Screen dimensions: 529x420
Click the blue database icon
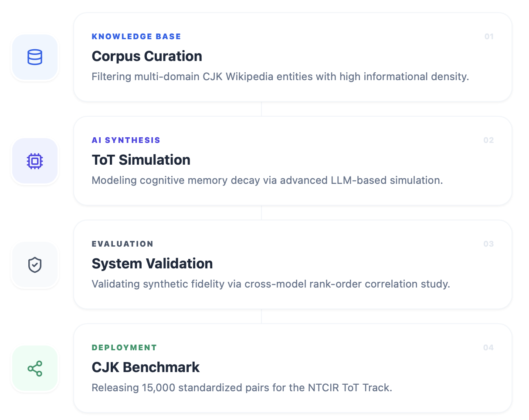click(35, 57)
